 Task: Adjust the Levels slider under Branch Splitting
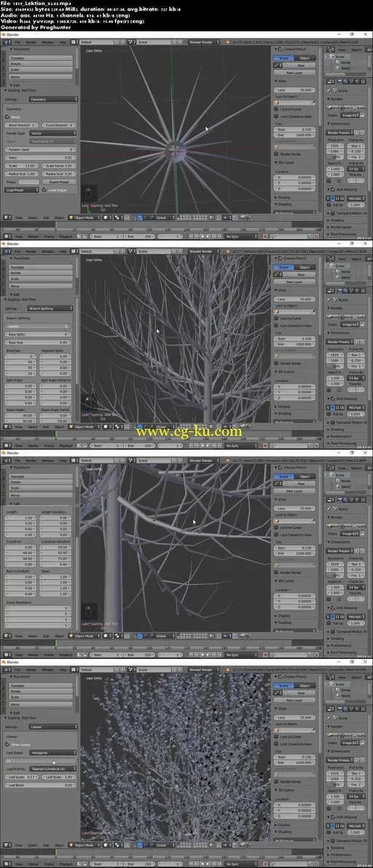[39, 326]
